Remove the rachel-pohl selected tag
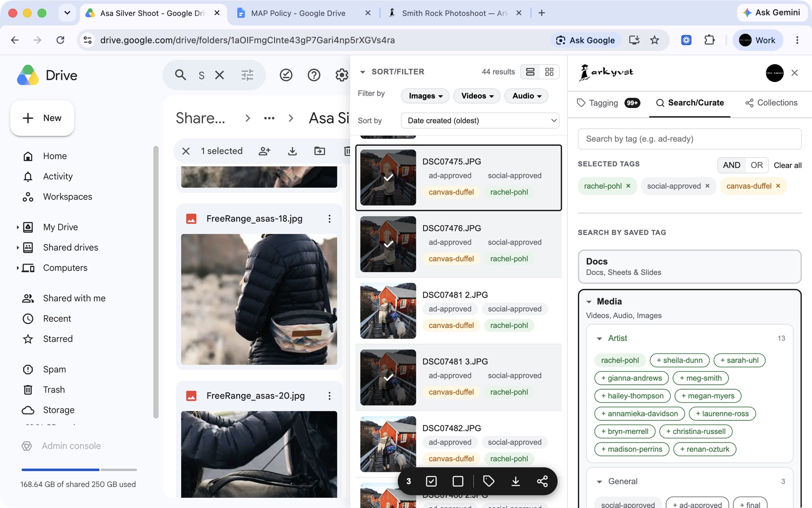812x508 pixels. pyautogui.click(x=628, y=186)
